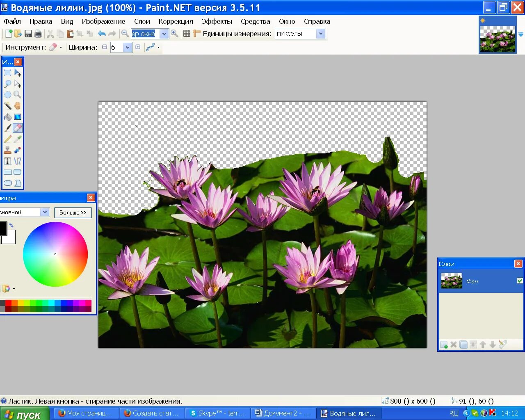Select the Pencil tool
The height and width of the screenshot is (420, 525).
[7, 139]
